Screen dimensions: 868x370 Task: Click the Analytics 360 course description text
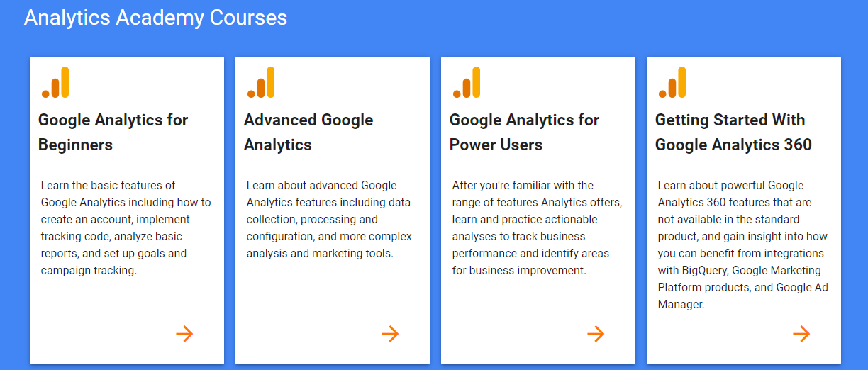point(742,245)
